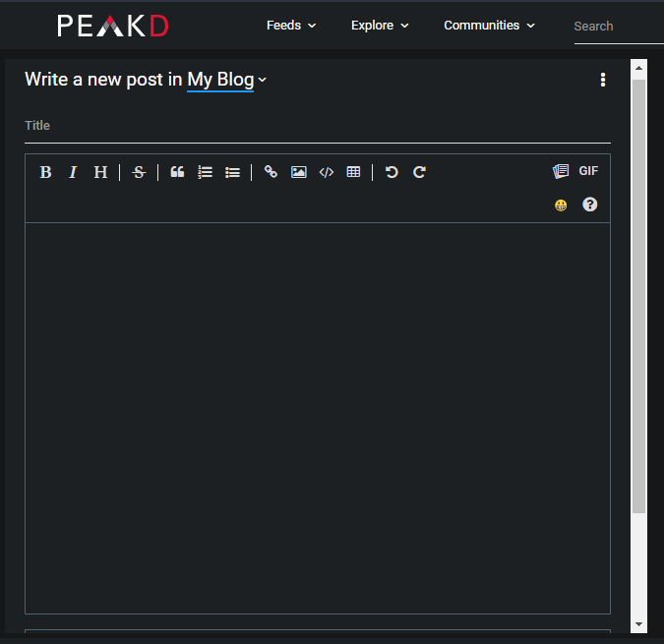Expand the Communities menu

[489, 26]
